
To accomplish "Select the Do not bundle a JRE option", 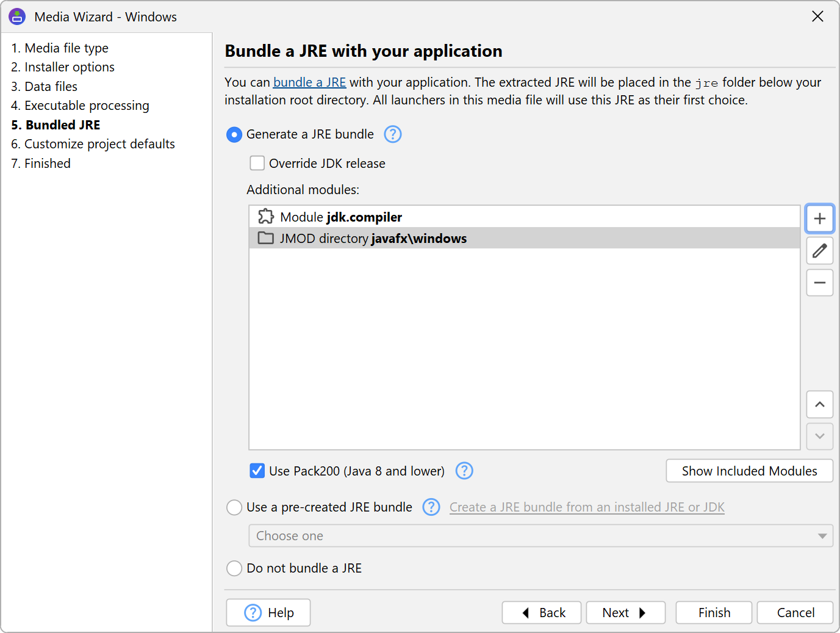I will point(234,568).
